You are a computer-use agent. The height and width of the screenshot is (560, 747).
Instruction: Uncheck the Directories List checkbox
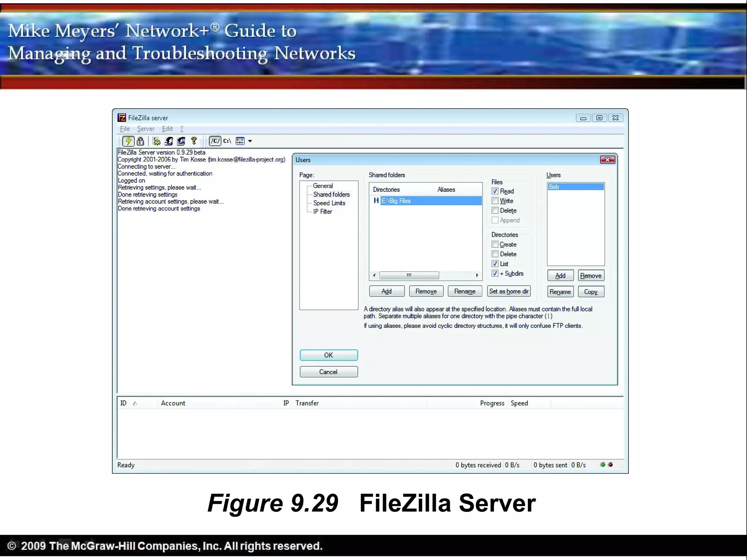tap(495, 264)
